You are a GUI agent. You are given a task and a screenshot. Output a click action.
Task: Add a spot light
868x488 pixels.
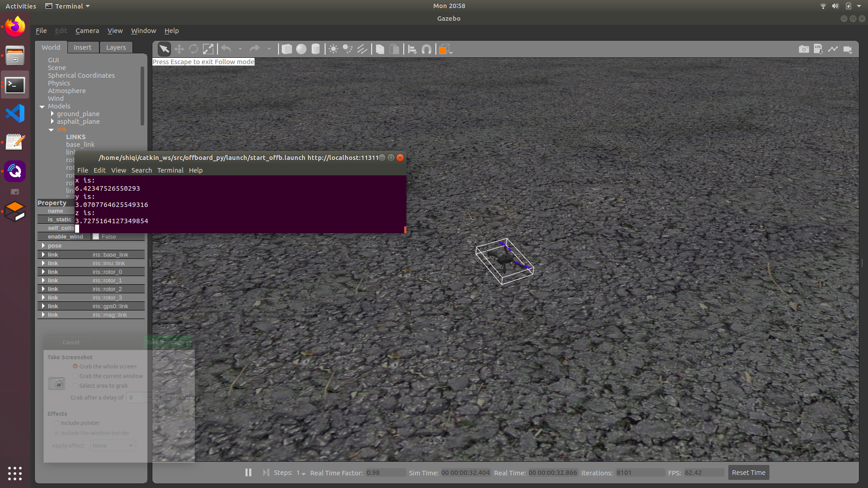(348, 49)
